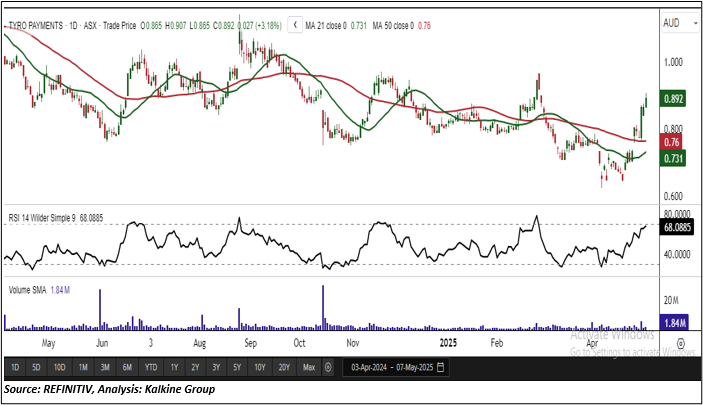Choose the YTD range button
This screenshot has width=703, height=405.
(x=151, y=367)
